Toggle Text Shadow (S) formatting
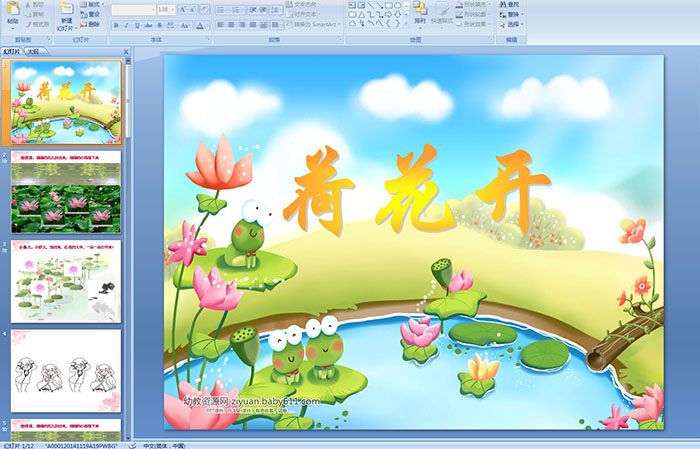Image resolution: width=700 pixels, height=449 pixels. (159, 25)
